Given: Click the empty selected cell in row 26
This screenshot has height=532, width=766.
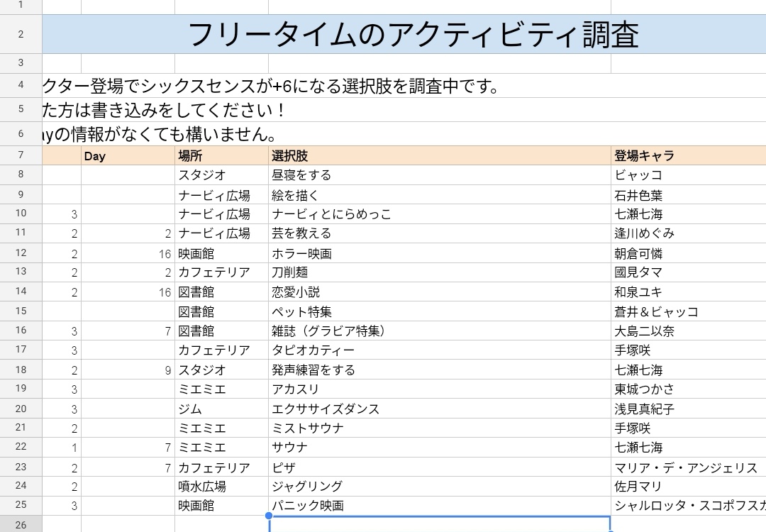Looking at the screenshot, I should tap(439, 524).
